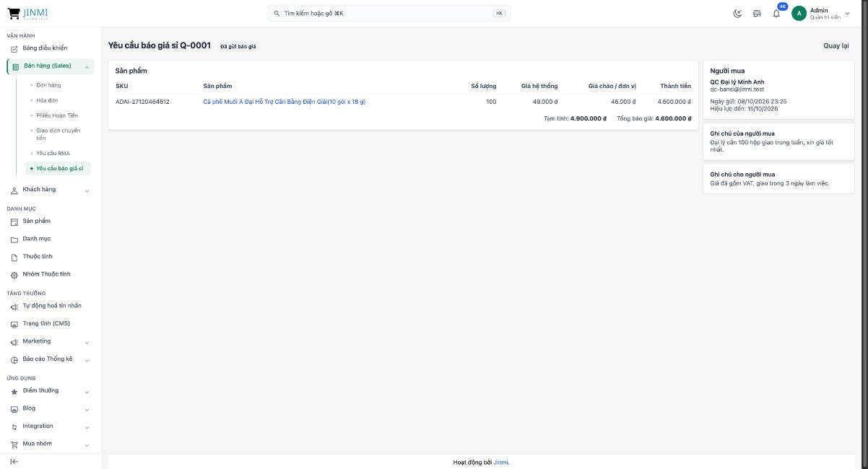Open the Admin account dropdown chevron

(x=848, y=13)
